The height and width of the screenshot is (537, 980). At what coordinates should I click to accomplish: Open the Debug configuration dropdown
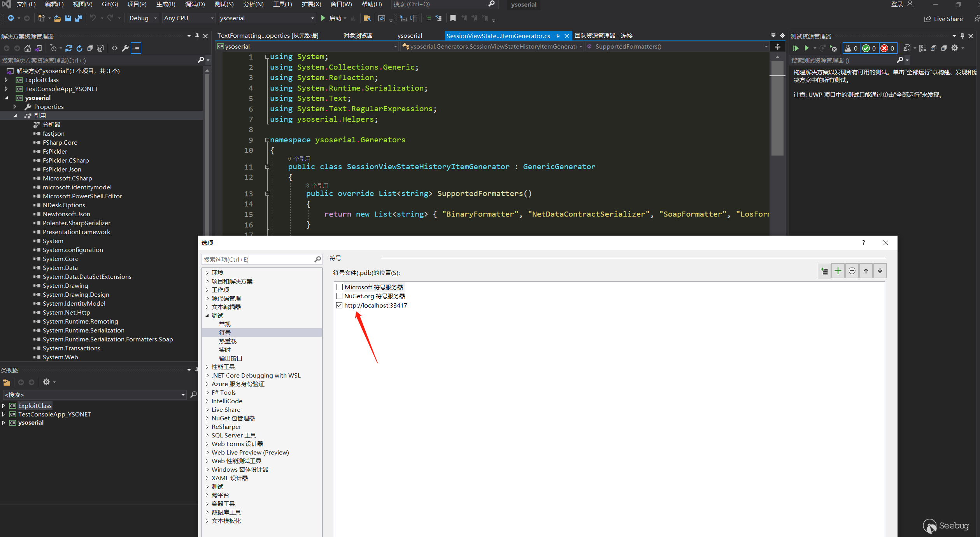[x=143, y=18]
